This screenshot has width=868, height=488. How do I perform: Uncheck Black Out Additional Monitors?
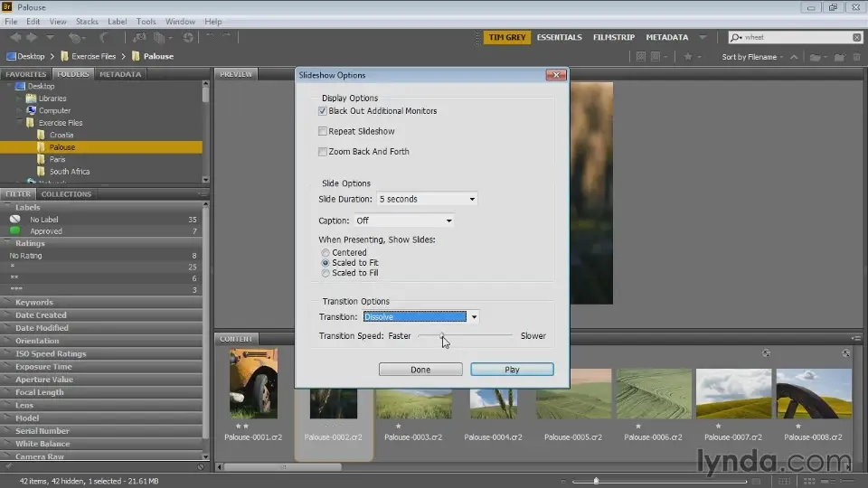(323, 111)
